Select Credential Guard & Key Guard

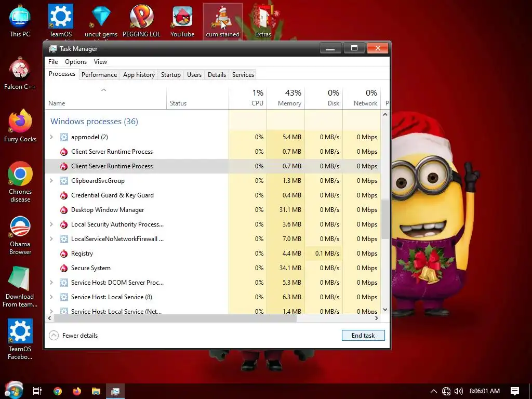[x=212, y=195]
